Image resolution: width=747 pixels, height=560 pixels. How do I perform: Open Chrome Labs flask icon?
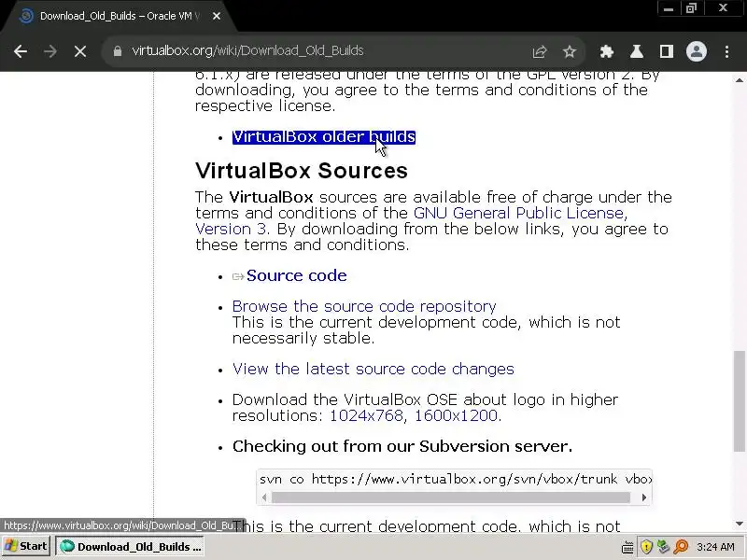click(x=637, y=51)
